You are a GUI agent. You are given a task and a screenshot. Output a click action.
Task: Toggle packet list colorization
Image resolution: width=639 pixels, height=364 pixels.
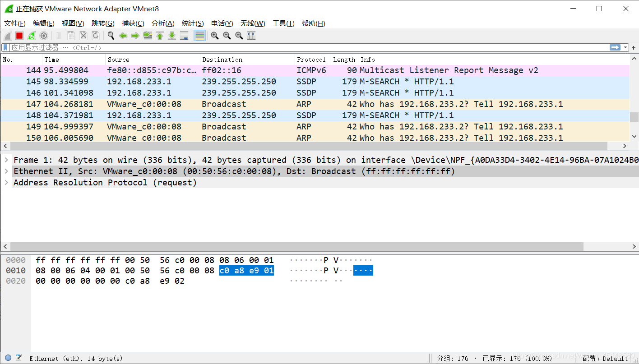199,36
